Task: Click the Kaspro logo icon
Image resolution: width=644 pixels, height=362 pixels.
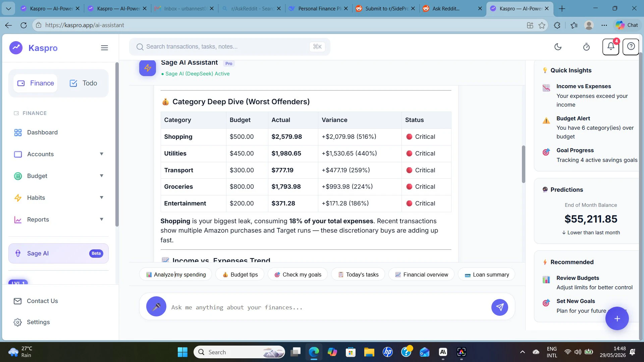Action: (16, 48)
